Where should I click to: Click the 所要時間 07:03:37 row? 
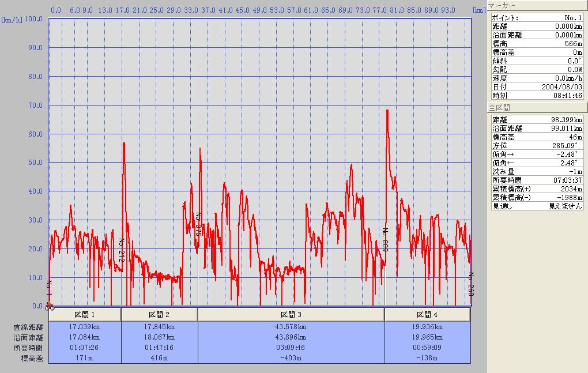(537, 180)
